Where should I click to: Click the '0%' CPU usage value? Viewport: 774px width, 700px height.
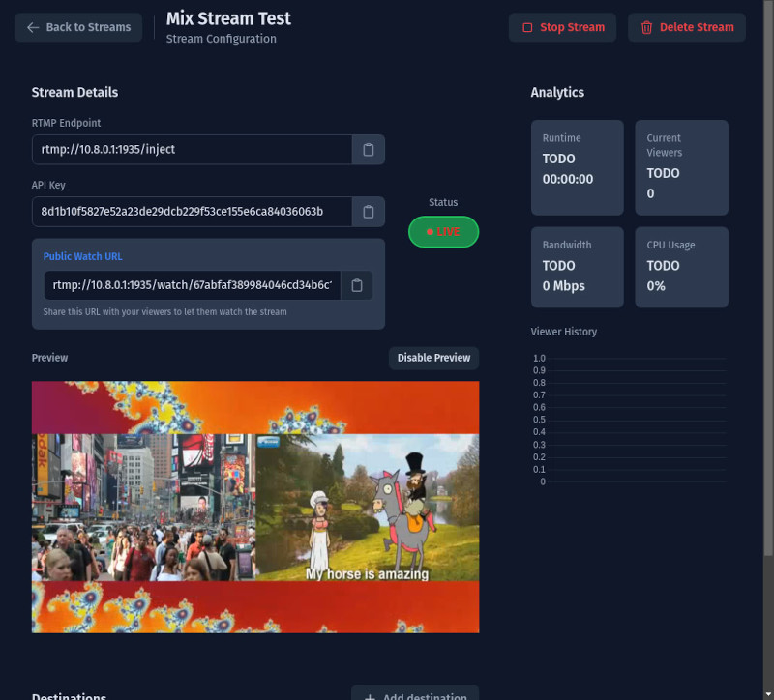click(656, 286)
